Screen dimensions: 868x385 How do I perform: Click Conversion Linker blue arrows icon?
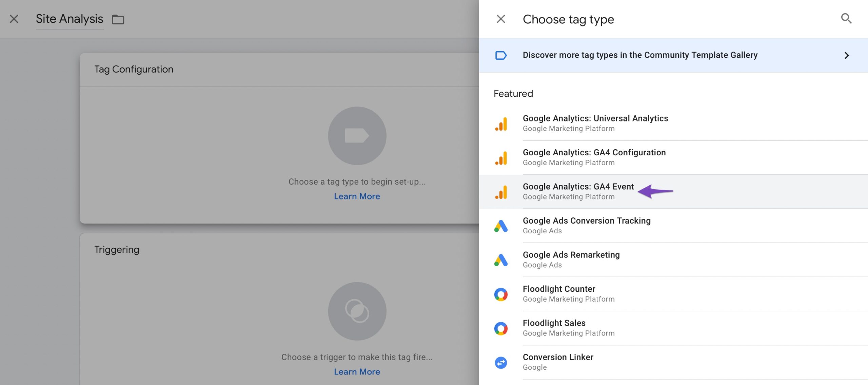coord(501,363)
